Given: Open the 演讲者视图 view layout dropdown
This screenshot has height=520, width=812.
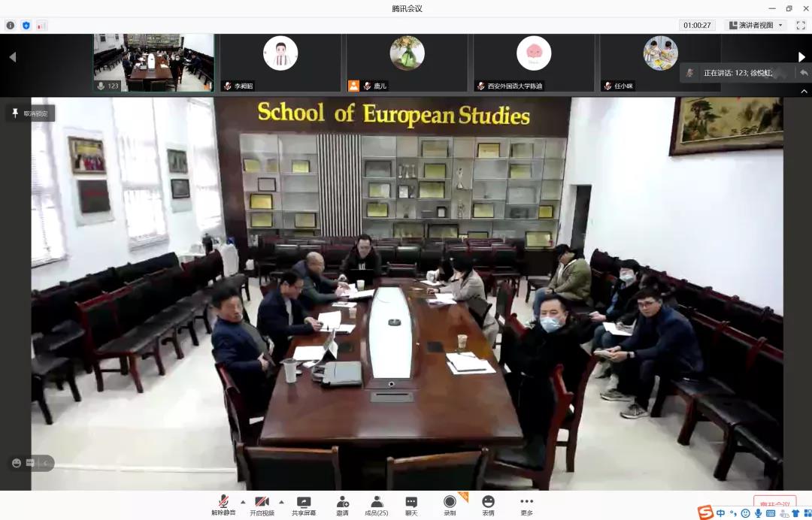Looking at the screenshot, I should pos(756,25).
